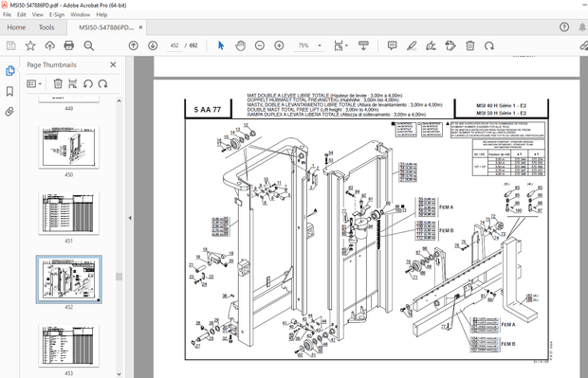Open the File menu

tap(8, 14)
